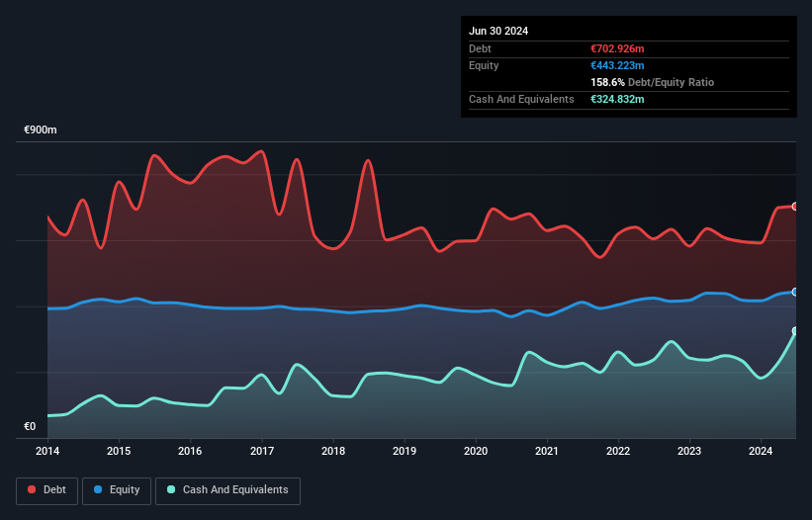
Task: Click the €900m y-axis label
Action: [x=41, y=130]
